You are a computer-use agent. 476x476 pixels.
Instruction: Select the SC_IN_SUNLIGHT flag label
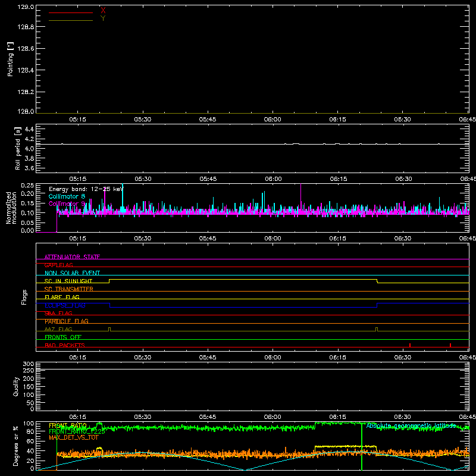coord(68,281)
